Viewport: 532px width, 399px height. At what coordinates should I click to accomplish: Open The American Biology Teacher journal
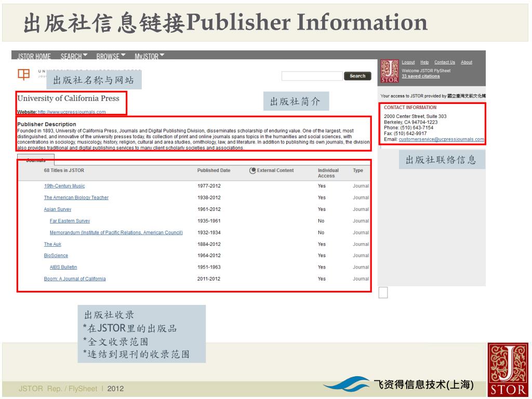coord(76,197)
